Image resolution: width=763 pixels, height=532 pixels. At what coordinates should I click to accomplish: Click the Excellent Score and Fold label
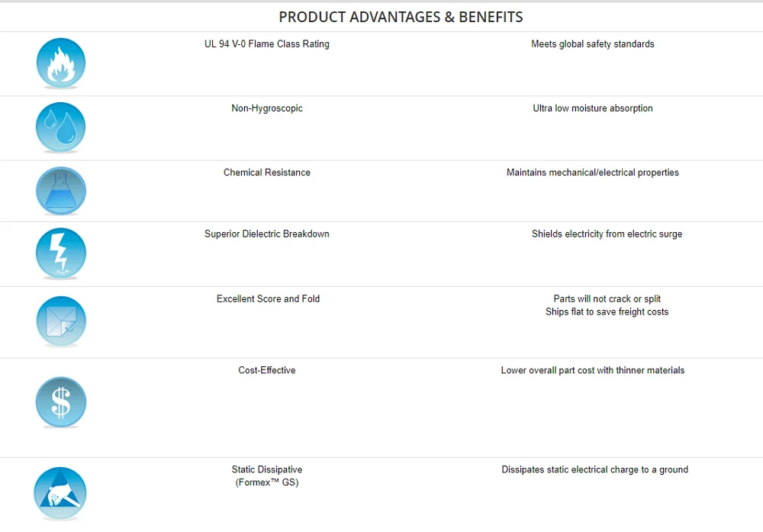tap(268, 299)
